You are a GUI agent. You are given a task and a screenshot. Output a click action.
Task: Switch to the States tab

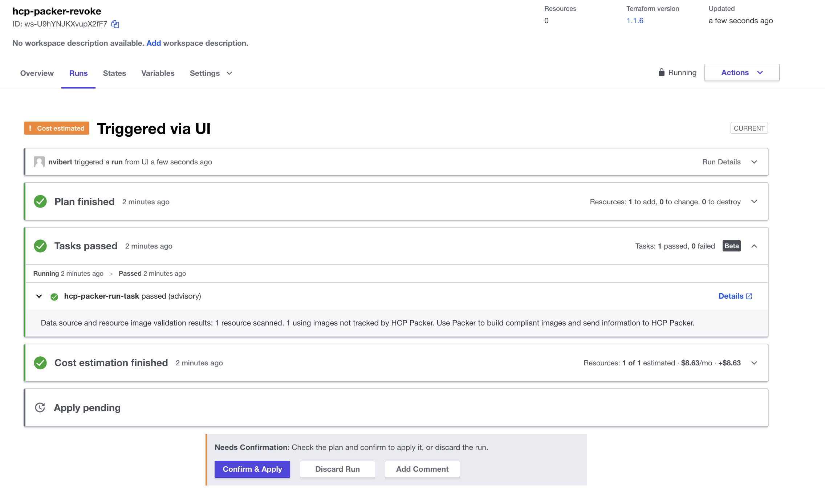click(114, 73)
